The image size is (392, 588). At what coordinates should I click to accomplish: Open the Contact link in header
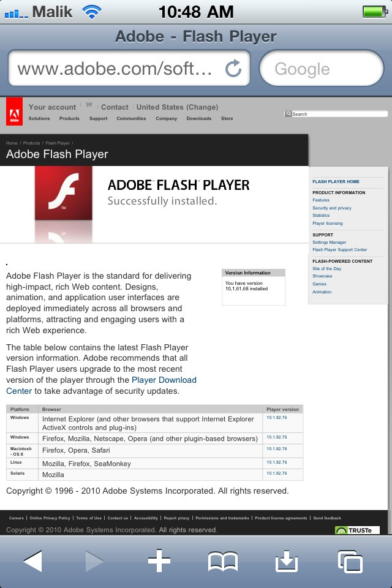click(x=115, y=107)
